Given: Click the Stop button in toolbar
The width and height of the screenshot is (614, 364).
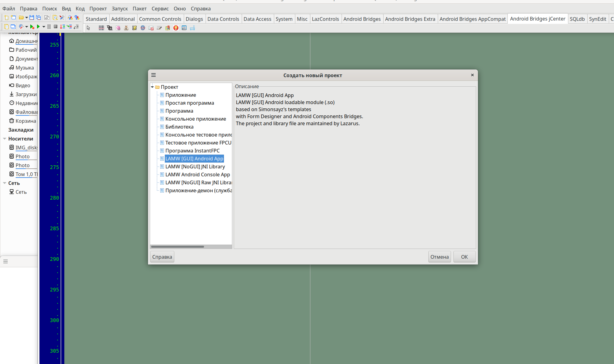Looking at the screenshot, I should (55, 28).
